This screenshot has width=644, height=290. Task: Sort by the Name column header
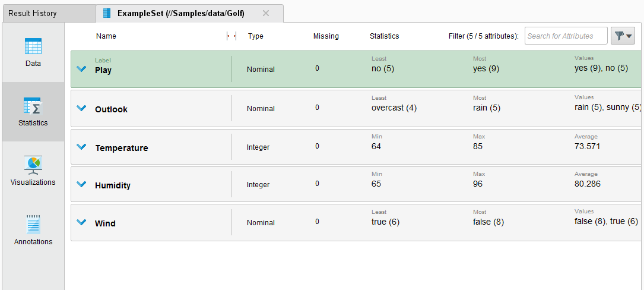coord(106,36)
